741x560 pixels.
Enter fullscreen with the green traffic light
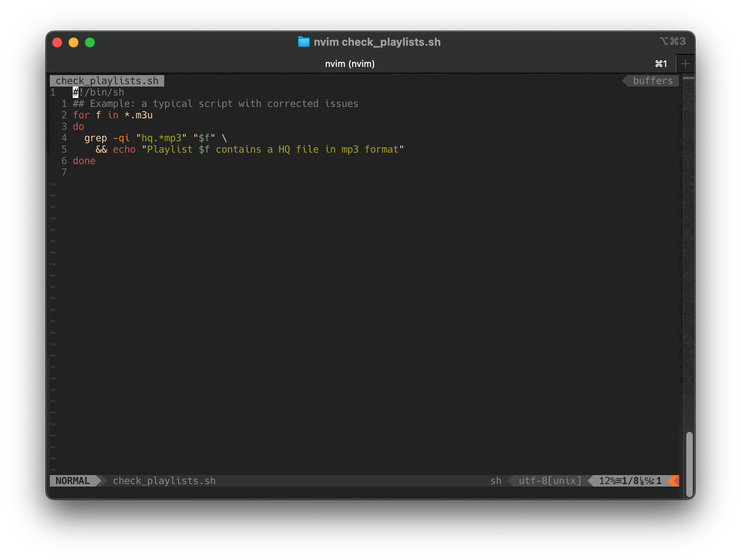pyautogui.click(x=90, y=42)
